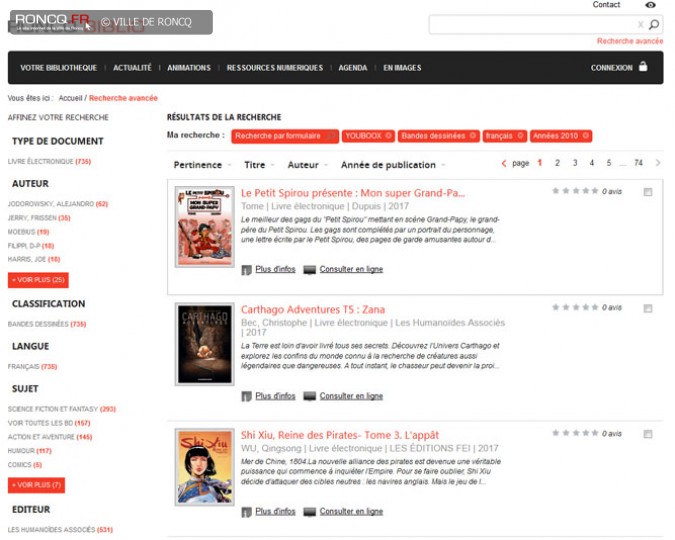The width and height of the screenshot is (675, 540).
Task: Click Consulter en ligne for Carthago Adventures
Action: tap(351, 396)
